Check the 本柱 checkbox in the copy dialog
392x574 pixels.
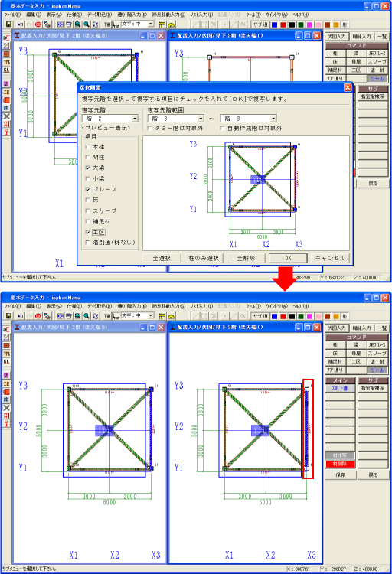pyautogui.click(x=87, y=147)
